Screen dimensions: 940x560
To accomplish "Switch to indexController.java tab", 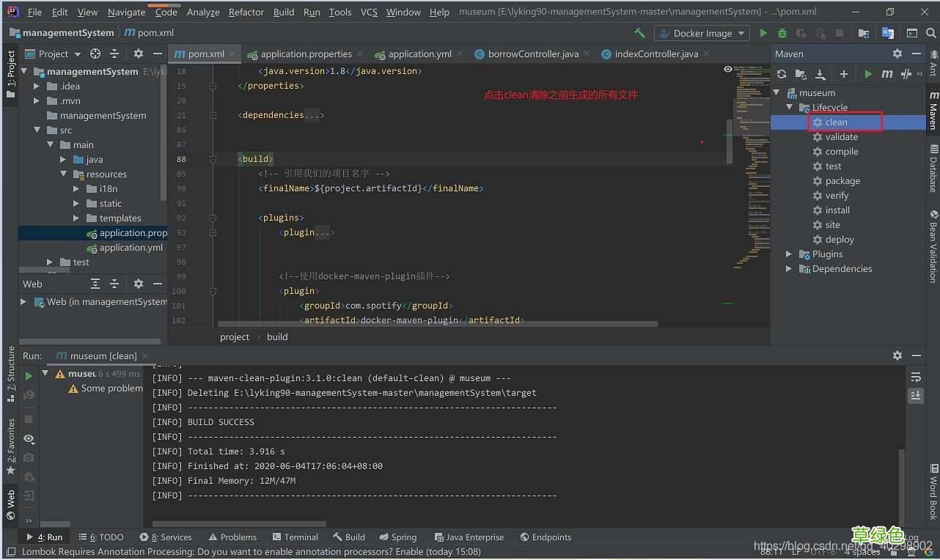I will pyautogui.click(x=656, y=54).
